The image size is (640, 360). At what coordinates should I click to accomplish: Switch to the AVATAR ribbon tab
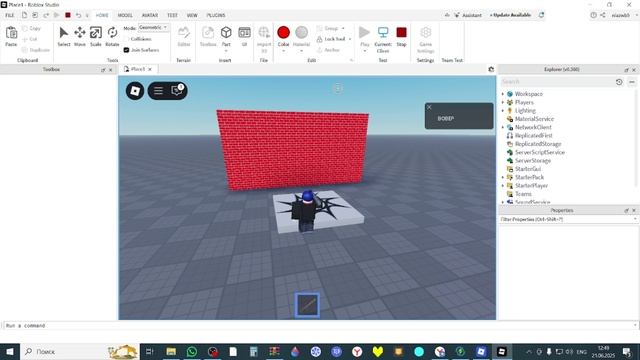pyautogui.click(x=150, y=15)
